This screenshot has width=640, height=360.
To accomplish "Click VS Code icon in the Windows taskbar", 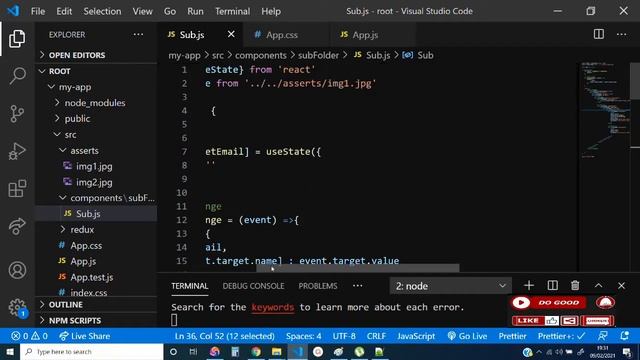I will 298,351.
